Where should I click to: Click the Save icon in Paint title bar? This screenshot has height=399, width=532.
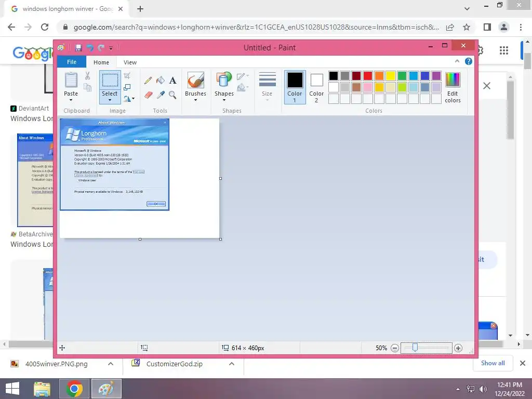pyautogui.click(x=78, y=48)
